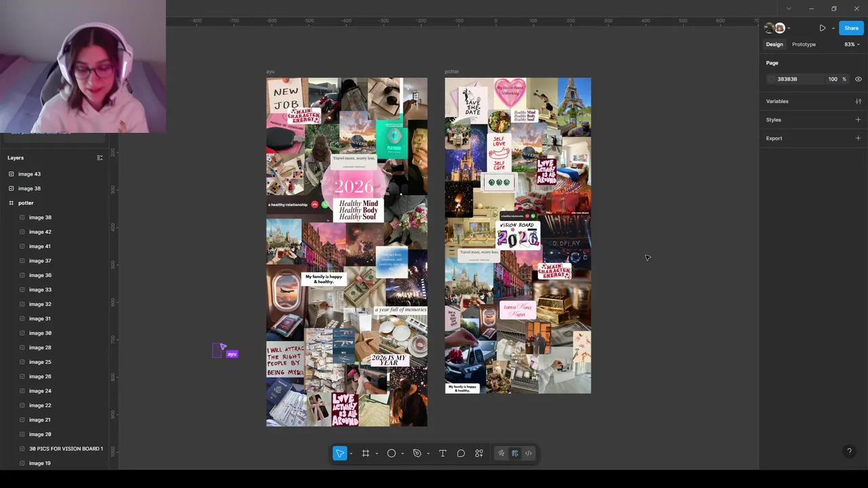Add a new style with plus

(x=858, y=120)
